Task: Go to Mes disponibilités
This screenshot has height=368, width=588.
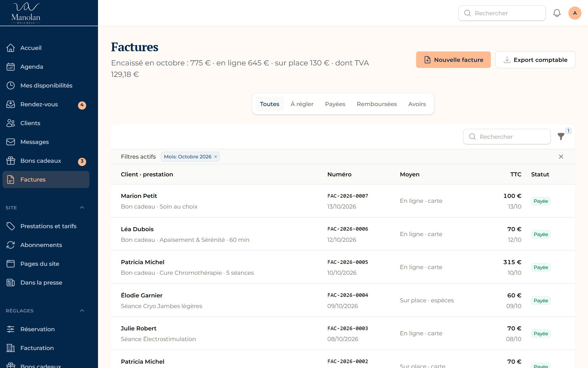Action: pos(46,85)
